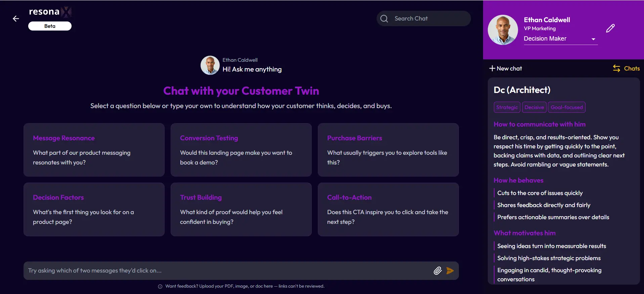Expand dropdown arrow next to Decision Maker
Image resolution: width=644 pixels, height=294 pixels.
[593, 39]
